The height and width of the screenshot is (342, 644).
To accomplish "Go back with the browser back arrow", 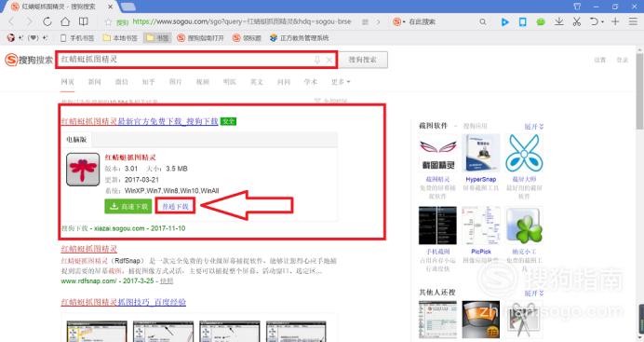I will tap(11, 21).
